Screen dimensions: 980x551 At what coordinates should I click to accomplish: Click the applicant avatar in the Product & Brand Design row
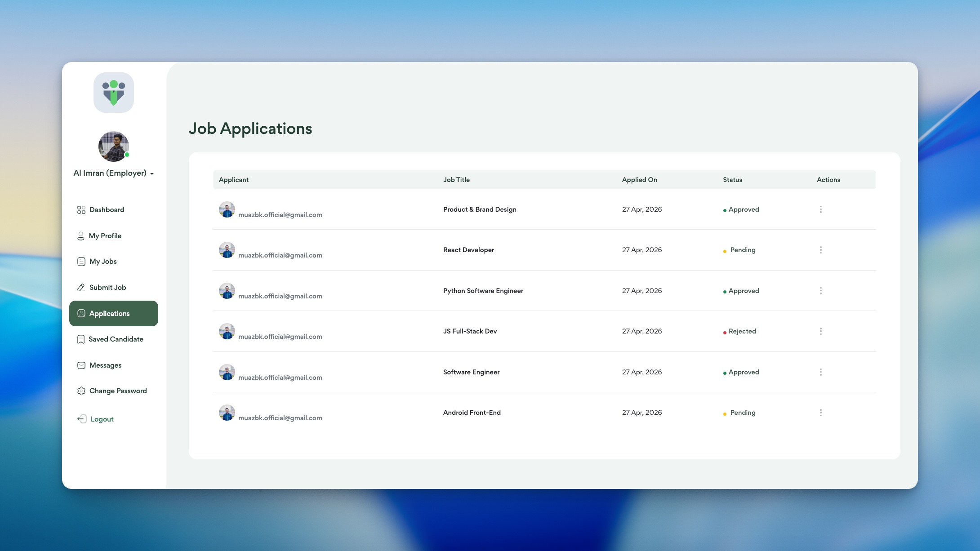coord(227,209)
